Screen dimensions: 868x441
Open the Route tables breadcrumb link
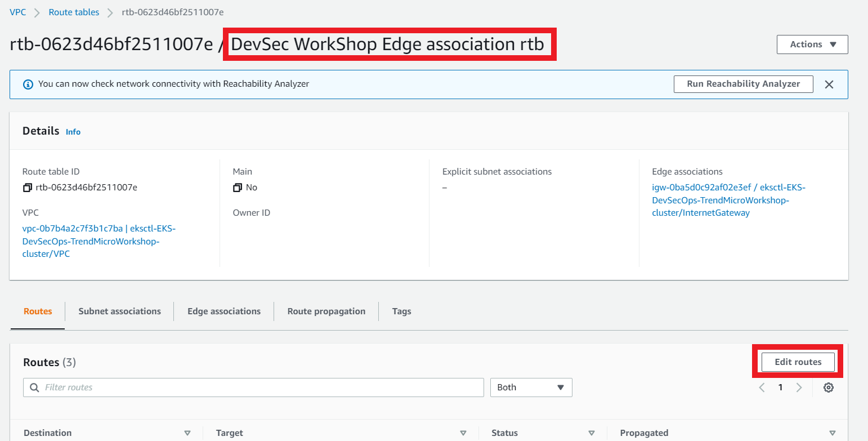(74, 12)
